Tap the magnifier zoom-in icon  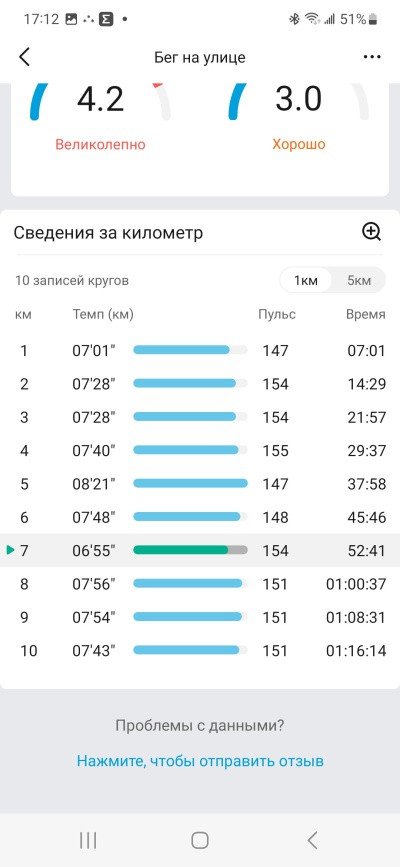(371, 232)
